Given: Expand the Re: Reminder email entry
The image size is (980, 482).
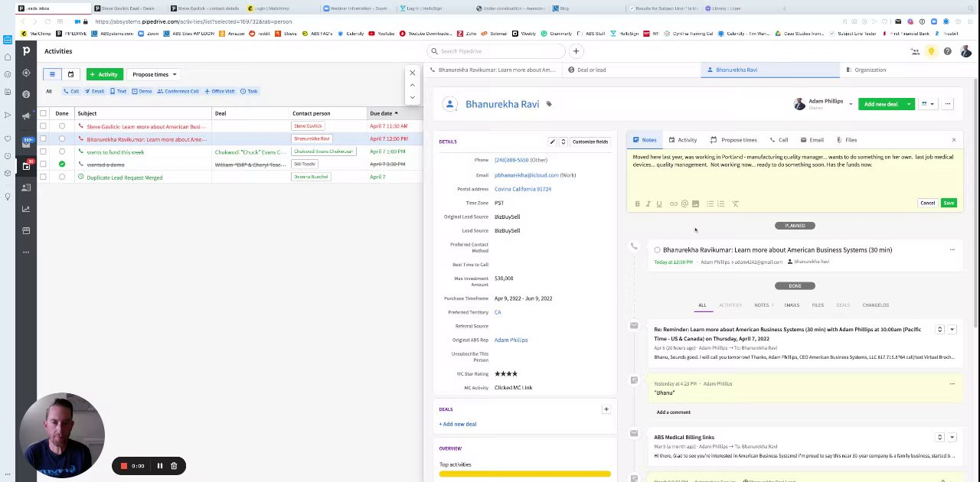Looking at the screenshot, I should pos(939,330).
